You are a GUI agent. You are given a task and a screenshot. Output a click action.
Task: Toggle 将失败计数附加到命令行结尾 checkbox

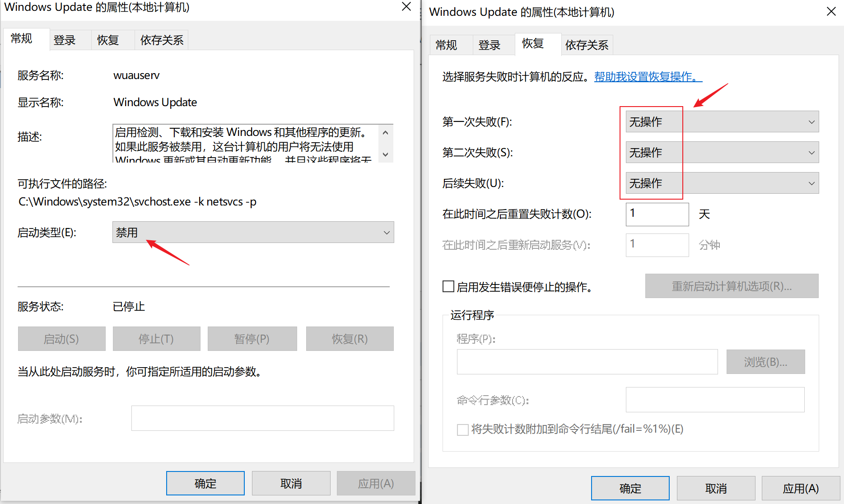click(463, 429)
